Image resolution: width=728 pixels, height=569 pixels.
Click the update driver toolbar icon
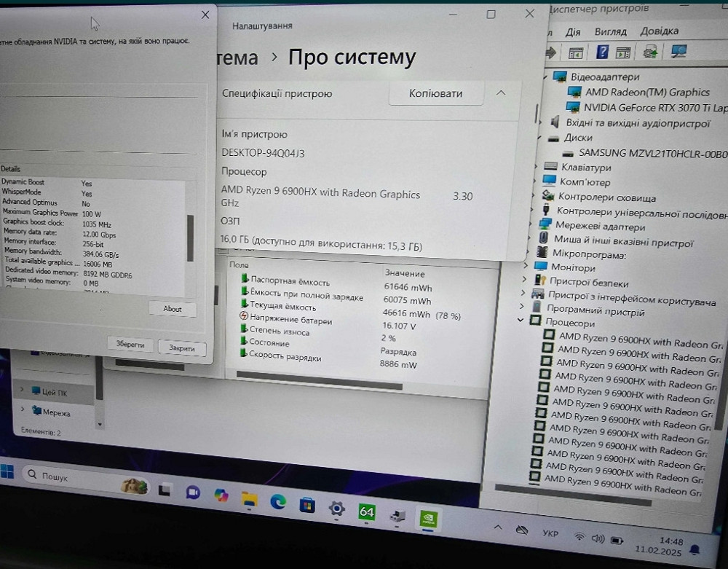(651, 52)
